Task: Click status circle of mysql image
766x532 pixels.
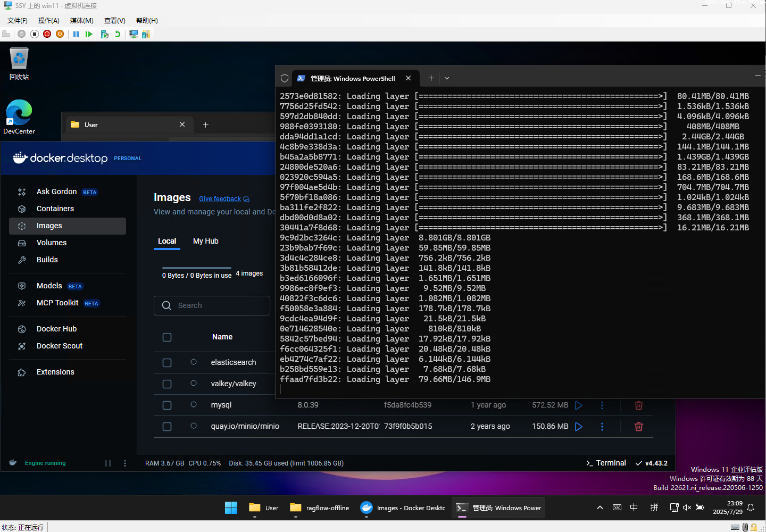Action: (194, 404)
